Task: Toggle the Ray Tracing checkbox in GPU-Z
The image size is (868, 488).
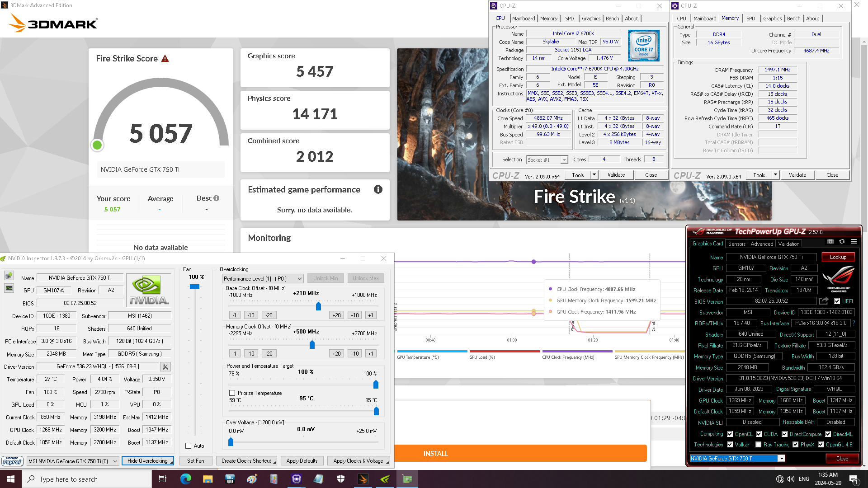Action: pos(759,445)
